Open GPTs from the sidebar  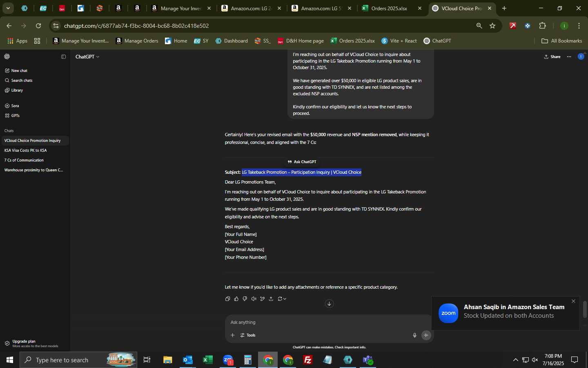pos(35,116)
